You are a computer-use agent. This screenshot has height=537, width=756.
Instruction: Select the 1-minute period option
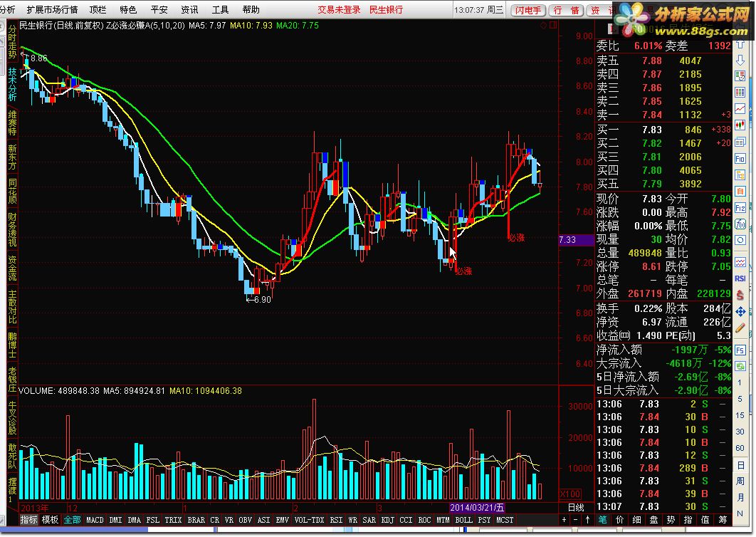740,382
